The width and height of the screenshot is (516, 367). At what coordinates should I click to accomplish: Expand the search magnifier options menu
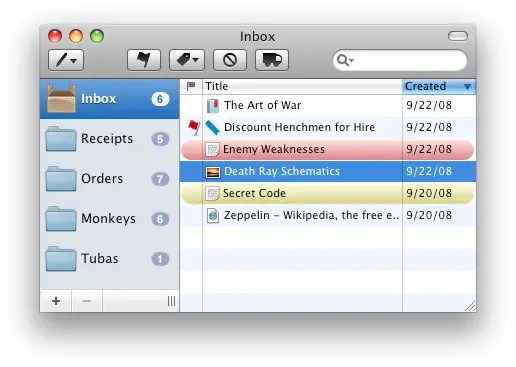pos(345,60)
